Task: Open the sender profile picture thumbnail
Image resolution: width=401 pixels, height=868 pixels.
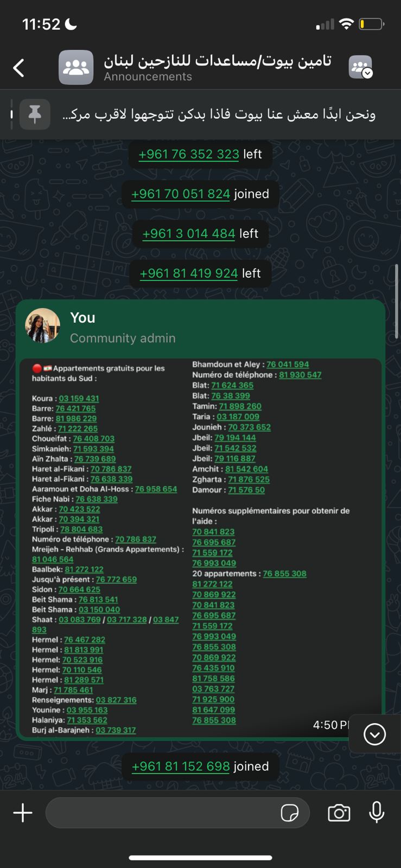Action: click(x=43, y=326)
